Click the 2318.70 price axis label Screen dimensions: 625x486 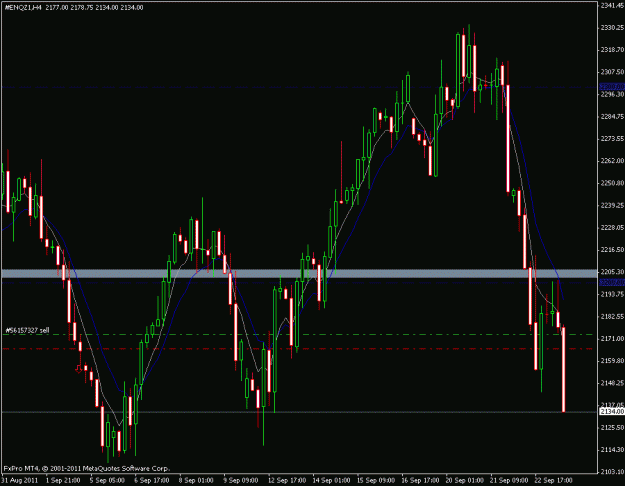tap(612, 50)
